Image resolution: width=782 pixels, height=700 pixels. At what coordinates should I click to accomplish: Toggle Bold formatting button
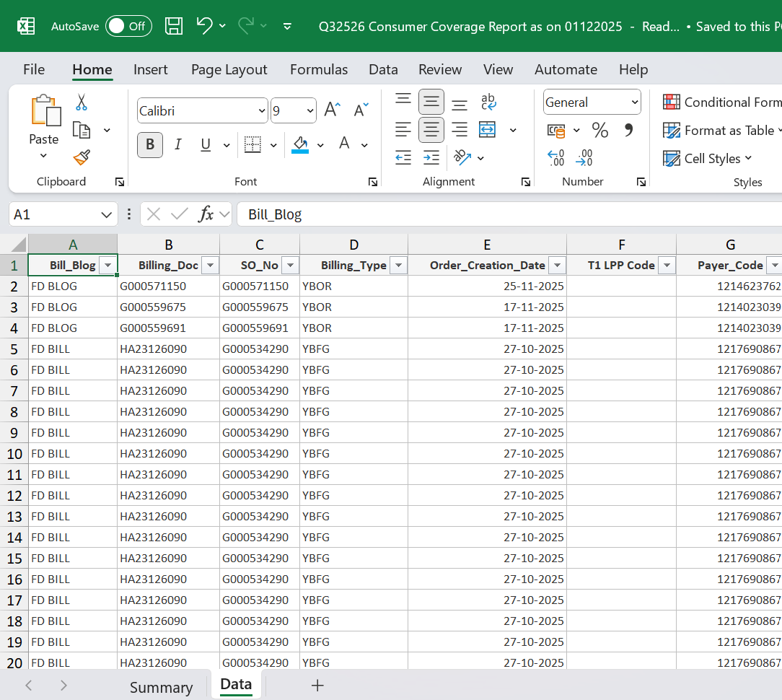(x=150, y=144)
